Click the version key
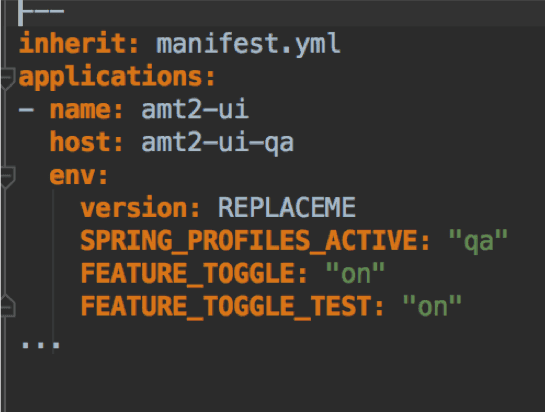The image size is (545, 412). pyautogui.click(x=134, y=207)
